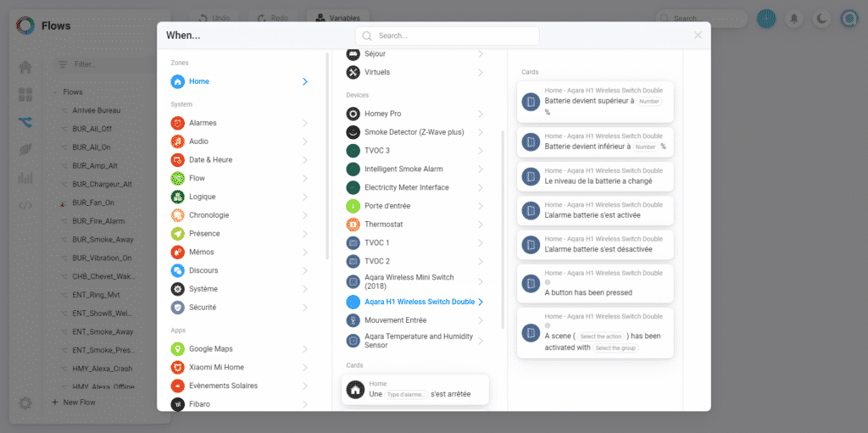Viewport: 868px width, 433px height.
Task: Close the When dialog
Action: click(698, 36)
